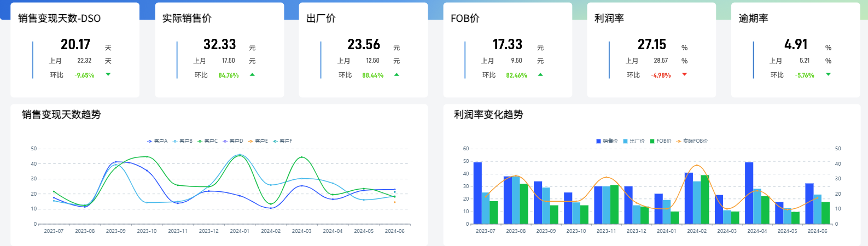The width and height of the screenshot is (868, 246).
Task: Click the FOB价 card title
Action: 465,19
